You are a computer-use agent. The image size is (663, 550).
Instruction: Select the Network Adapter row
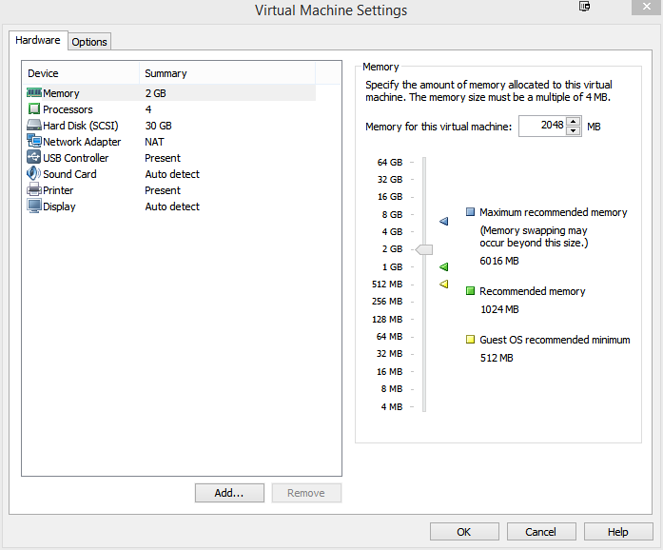(170, 142)
